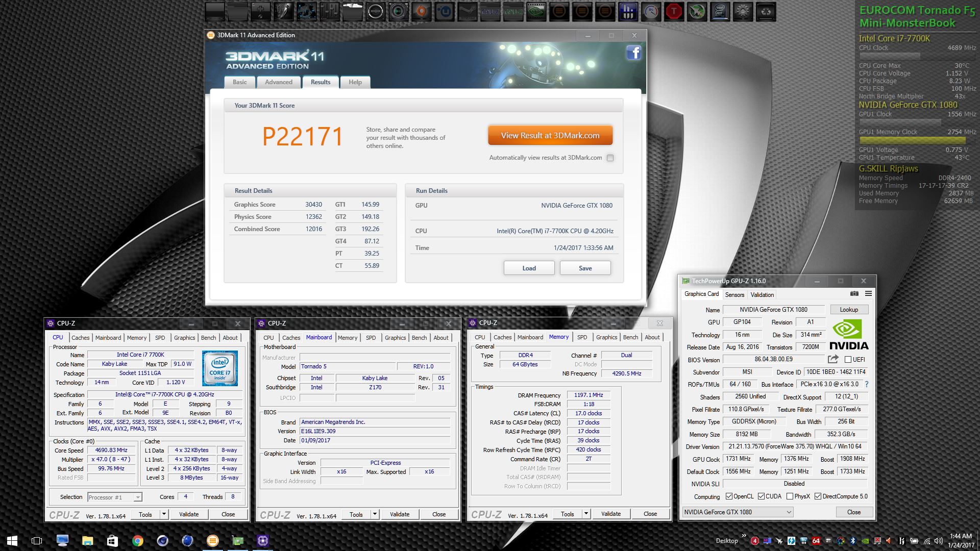Click the Graphics Score value 30430
This screenshot has height=551, width=980.
pyautogui.click(x=313, y=205)
